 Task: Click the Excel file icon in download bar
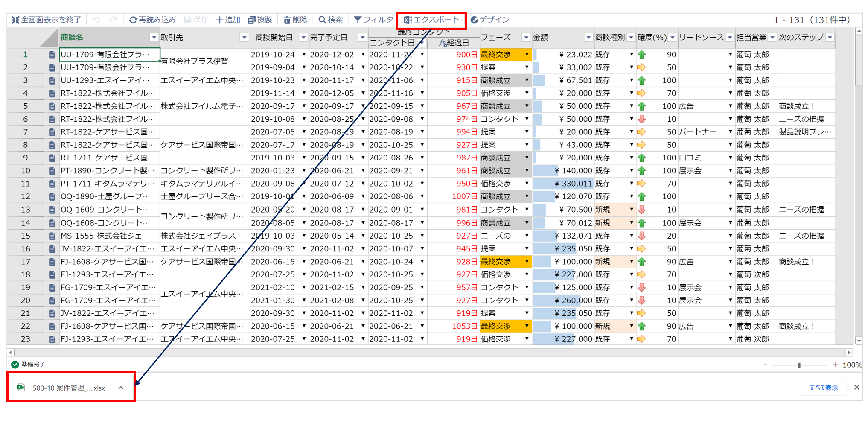click(x=21, y=387)
